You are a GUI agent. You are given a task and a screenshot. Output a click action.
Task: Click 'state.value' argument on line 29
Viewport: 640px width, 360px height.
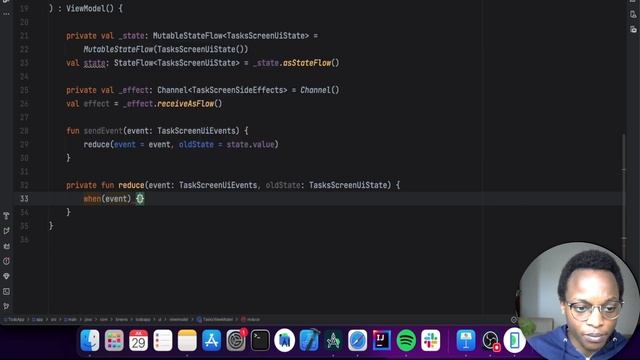point(250,144)
